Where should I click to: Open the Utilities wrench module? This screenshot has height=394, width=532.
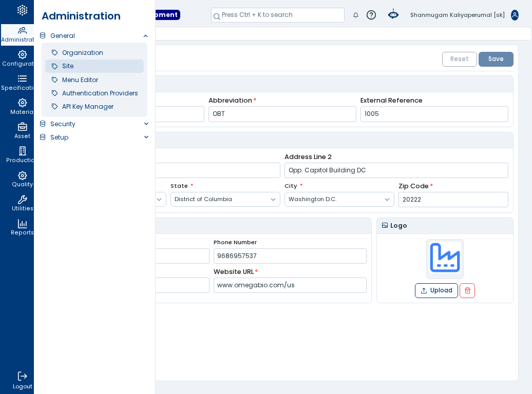pos(23,204)
